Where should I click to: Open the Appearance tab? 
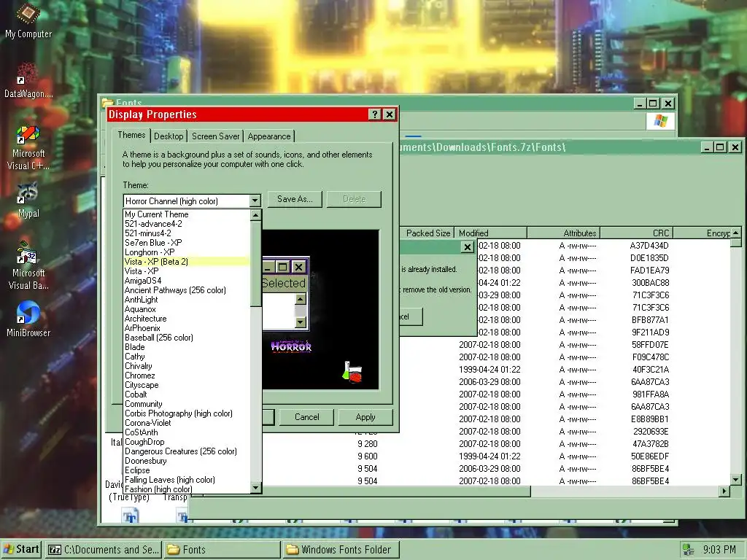point(269,136)
